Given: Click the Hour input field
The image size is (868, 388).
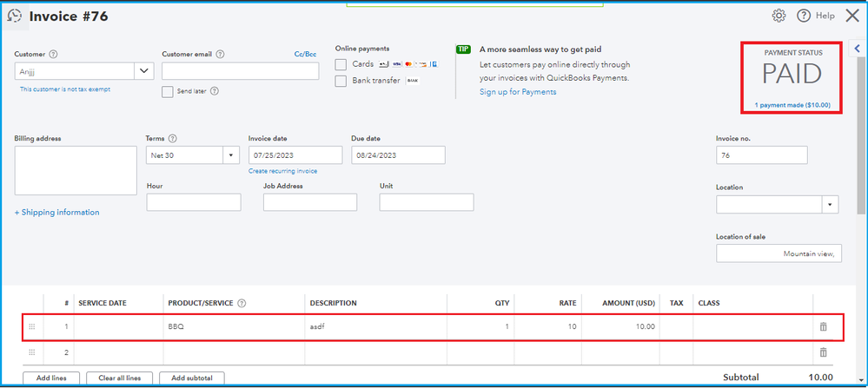Looking at the screenshot, I should coord(194,202).
